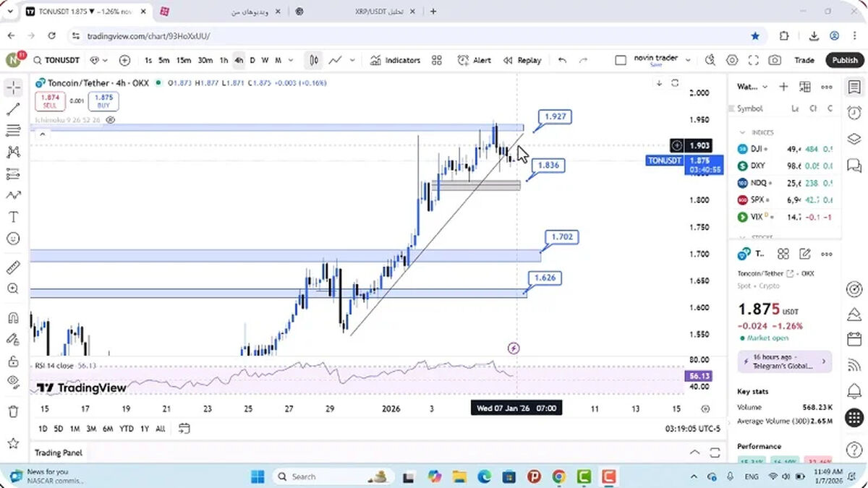The height and width of the screenshot is (488, 868).
Task: Open the Alerts clock icon in right sidebar
Action: [x=854, y=112]
